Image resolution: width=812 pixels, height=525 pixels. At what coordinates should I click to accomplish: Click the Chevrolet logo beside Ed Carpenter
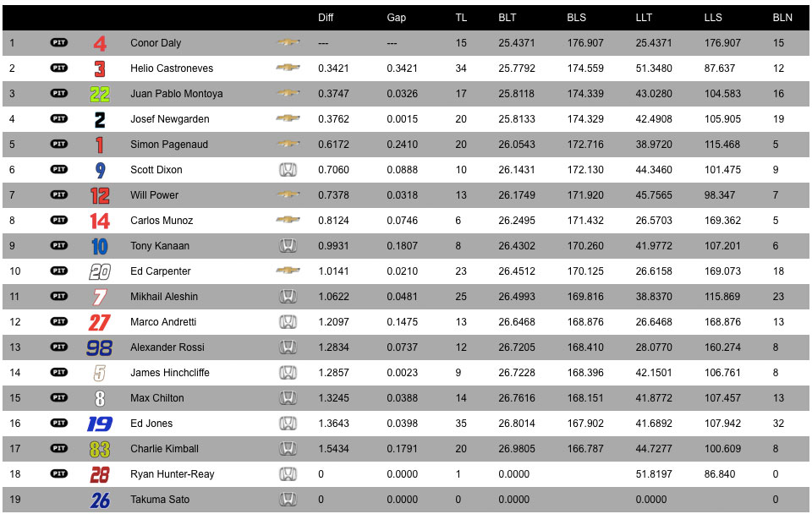coord(288,271)
